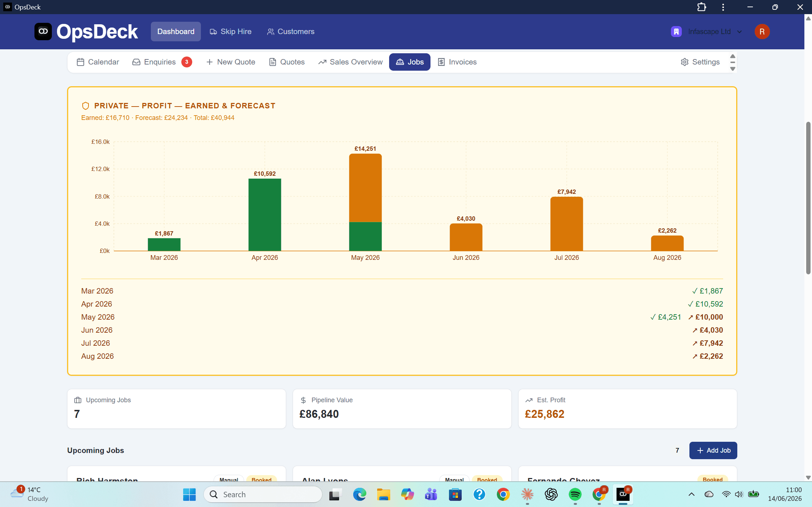Viewport: 812px width, 507px height.
Task: Click the £14,251 bar label
Action: (365, 149)
